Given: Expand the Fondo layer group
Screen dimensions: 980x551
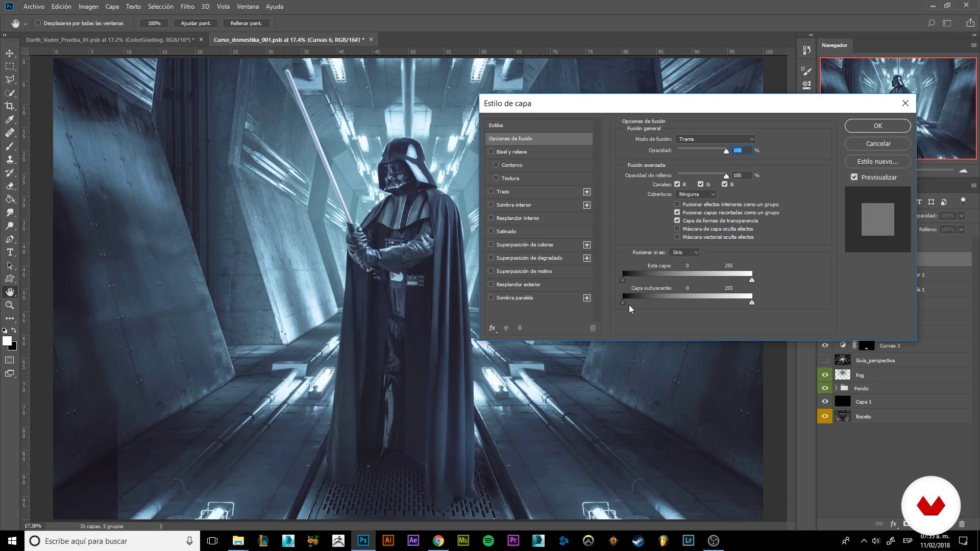Looking at the screenshot, I should [x=836, y=388].
